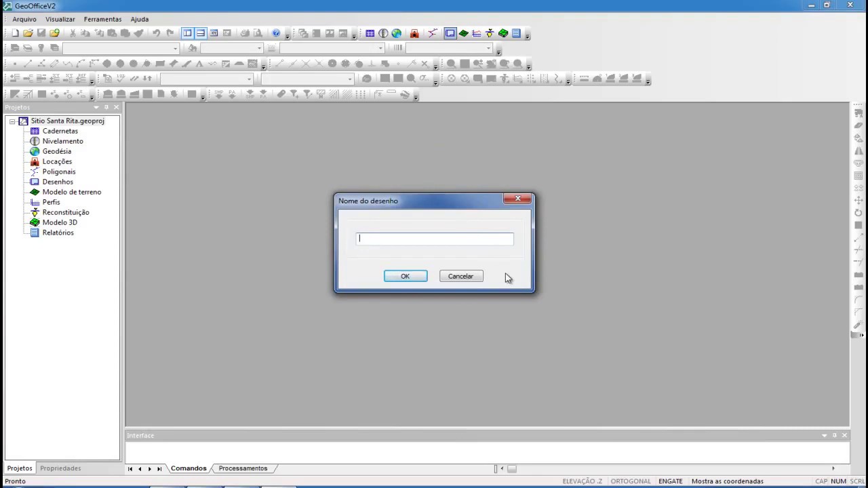
Task: Click the Nivelamento level toolbar icon
Action: 383,33
